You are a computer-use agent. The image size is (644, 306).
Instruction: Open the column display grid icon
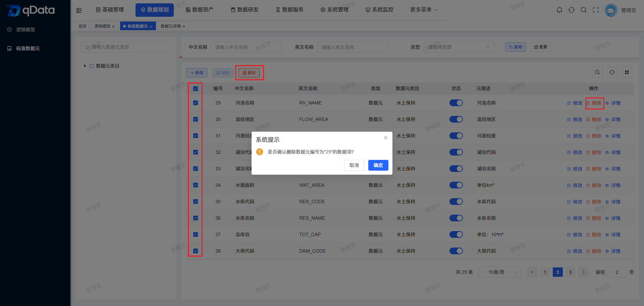click(627, 72)
